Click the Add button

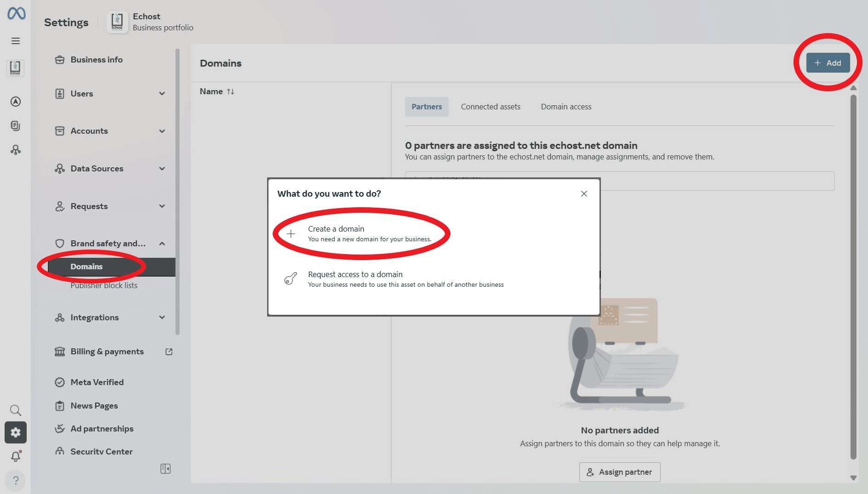[x=828, y=63]
